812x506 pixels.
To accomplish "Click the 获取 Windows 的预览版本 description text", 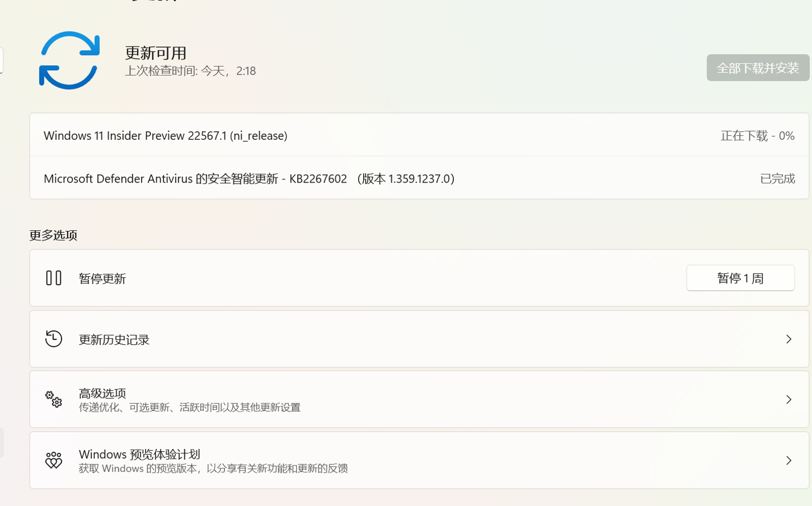I will coord(213,468).
